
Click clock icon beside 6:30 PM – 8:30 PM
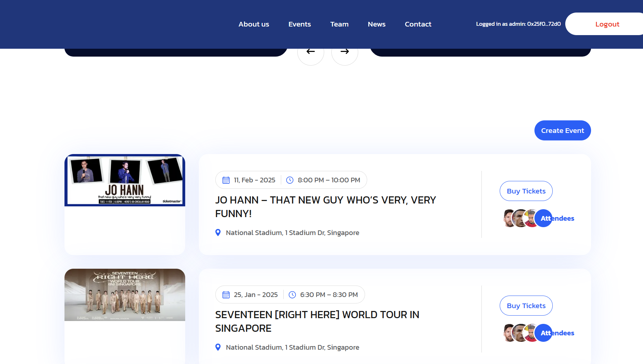pyautogui.click(x=292, y=295)
